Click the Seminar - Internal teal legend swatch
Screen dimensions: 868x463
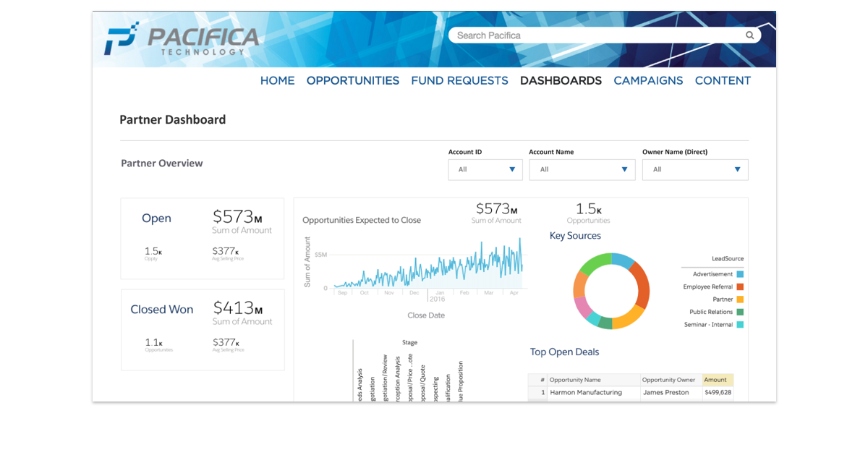coord(740,325)
